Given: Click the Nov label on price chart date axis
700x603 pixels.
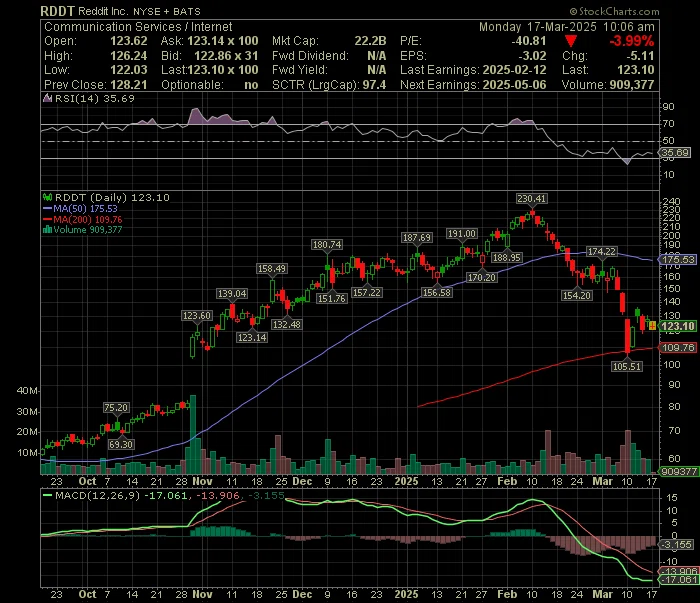Looking at the screenshot, I should pos(202,482).
